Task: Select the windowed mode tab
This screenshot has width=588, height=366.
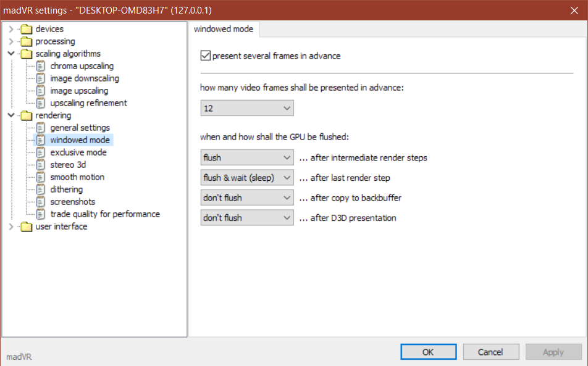Action: [225, 29]
